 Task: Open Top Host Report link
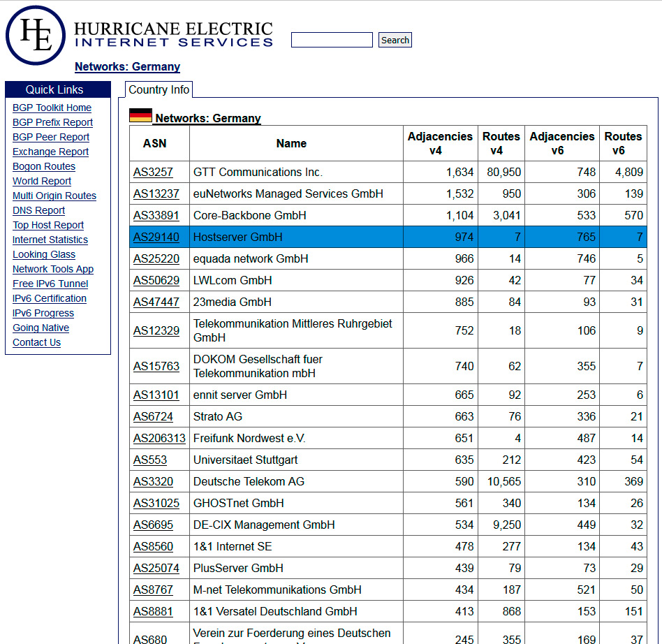point(48,225)
